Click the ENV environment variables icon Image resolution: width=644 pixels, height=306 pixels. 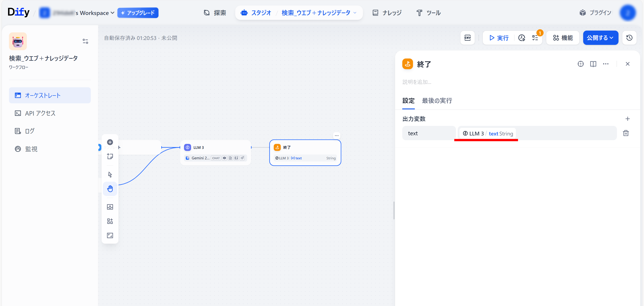(x=467, y=38)
